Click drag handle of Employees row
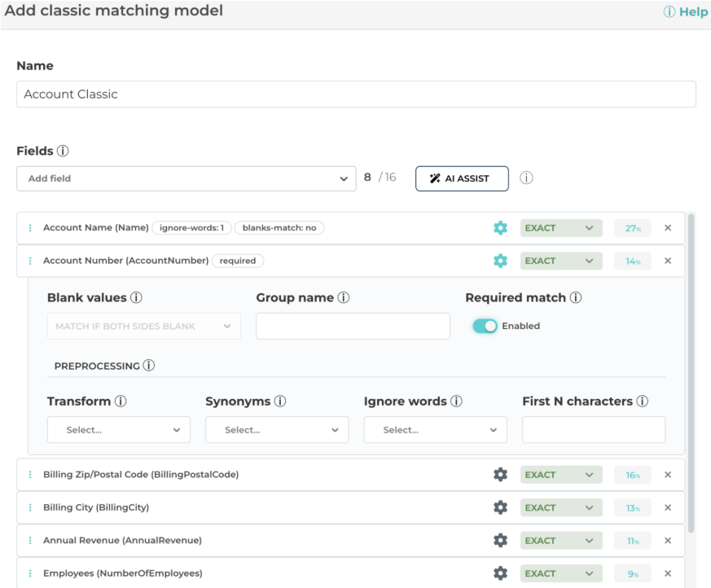Image resolution: width=711 pixels, height=588 pixels. (x=30, y=573)
